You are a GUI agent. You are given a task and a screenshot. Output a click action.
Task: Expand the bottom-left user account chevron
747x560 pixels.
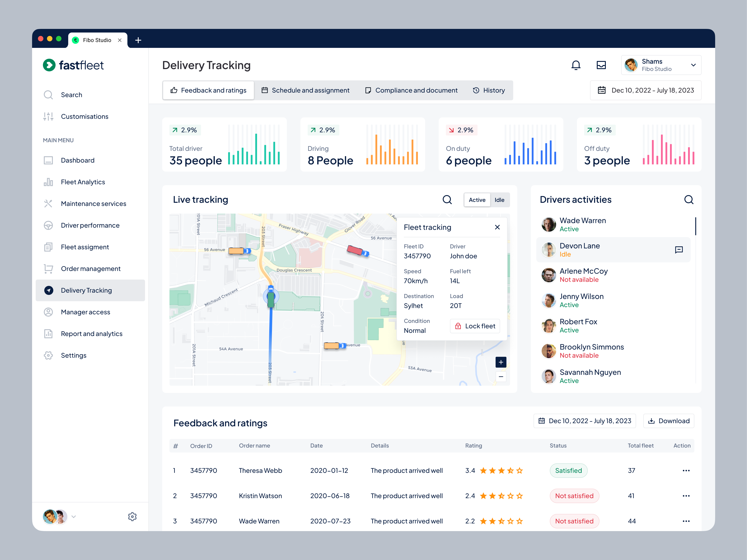click(x=74, y=516)
